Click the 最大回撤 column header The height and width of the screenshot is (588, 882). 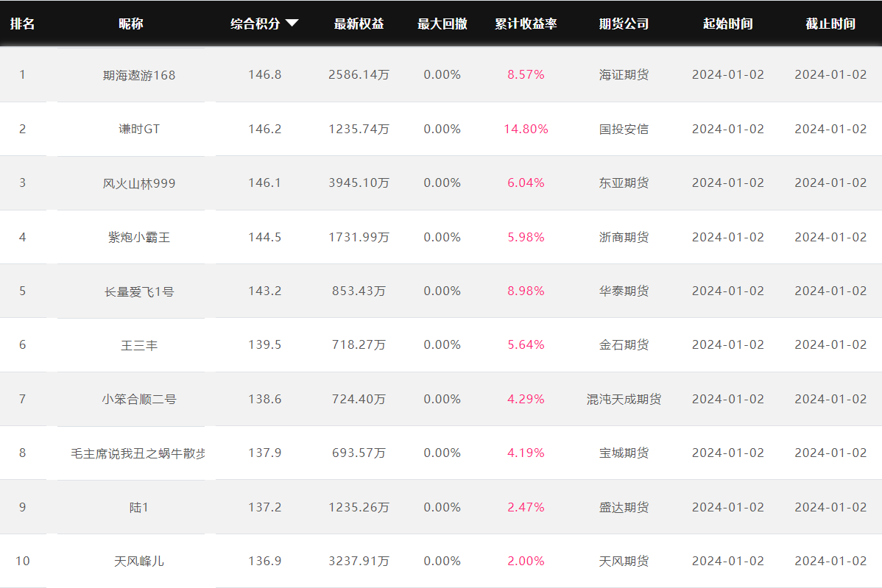pos(442,24)
